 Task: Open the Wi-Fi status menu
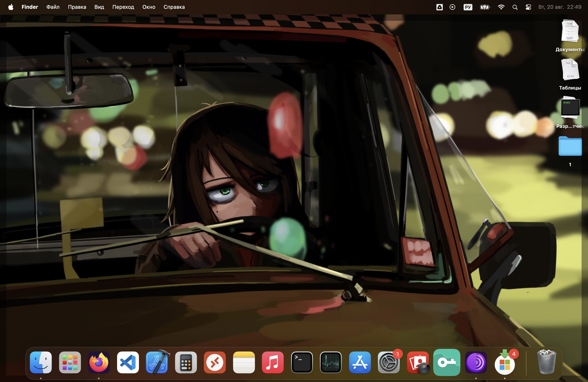click(x=501, y=7)
